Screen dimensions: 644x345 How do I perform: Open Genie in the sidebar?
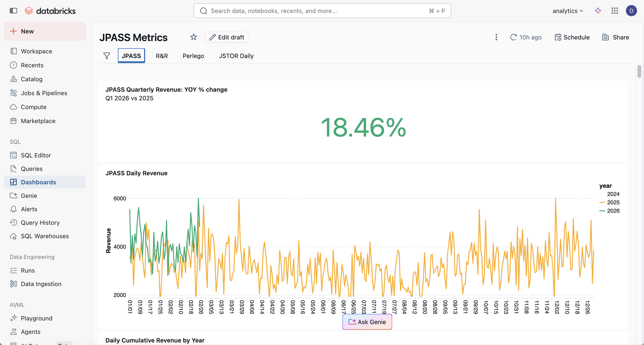click(29, 196)
